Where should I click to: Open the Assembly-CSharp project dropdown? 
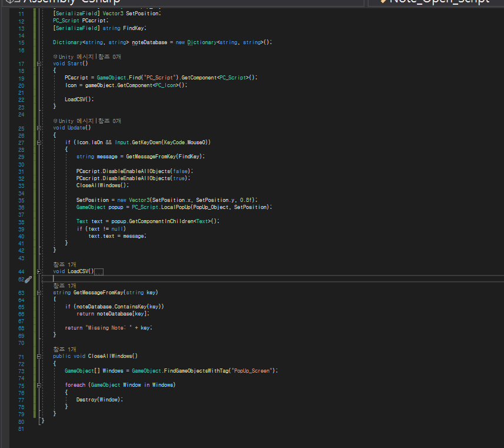point(182,2)
